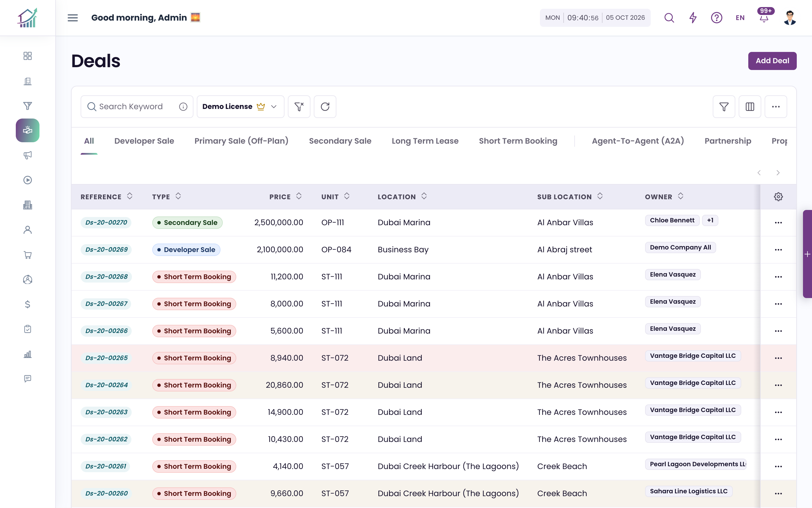Open table settings gear icon
812x508 pixels.
[x=778, y=196]
